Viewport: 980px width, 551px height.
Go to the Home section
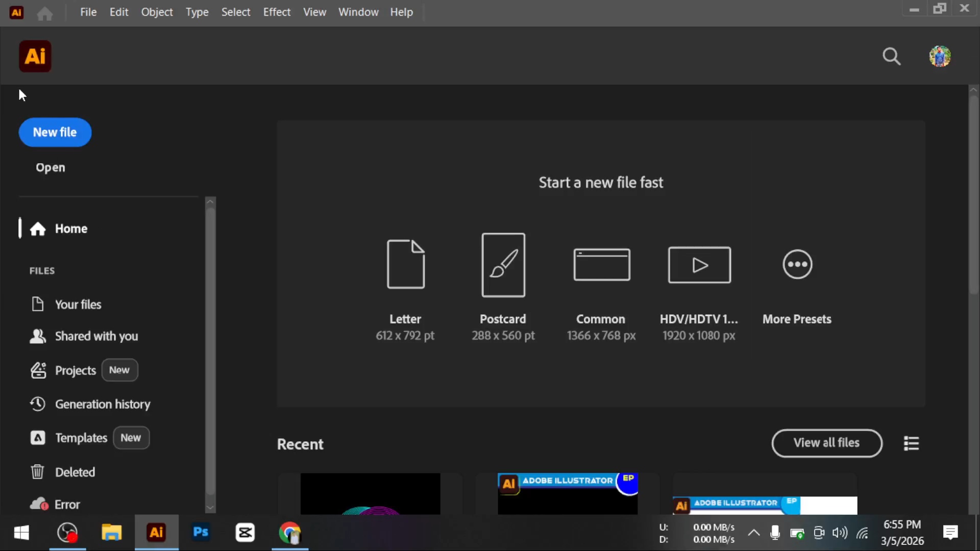tap(71, 229)
